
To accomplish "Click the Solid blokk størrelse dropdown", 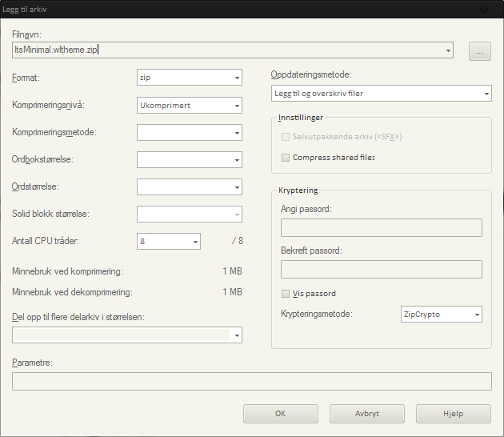I will click(x=190, y=214).
